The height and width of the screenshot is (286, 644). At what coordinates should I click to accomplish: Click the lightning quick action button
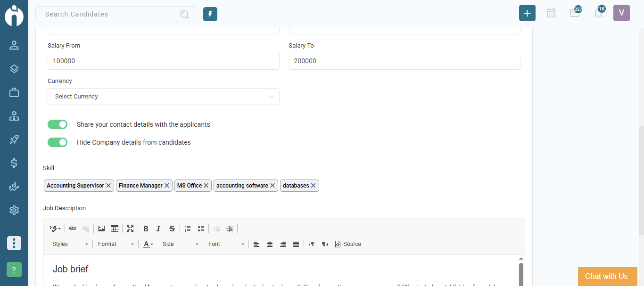(210, 14)
